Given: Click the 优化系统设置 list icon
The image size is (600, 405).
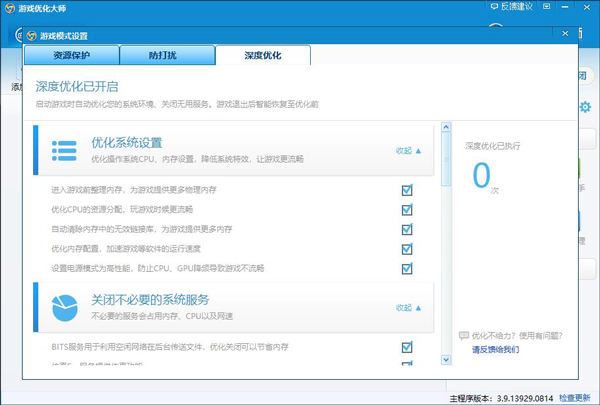Looking at the screenshot, I should (x=64, y=150).
